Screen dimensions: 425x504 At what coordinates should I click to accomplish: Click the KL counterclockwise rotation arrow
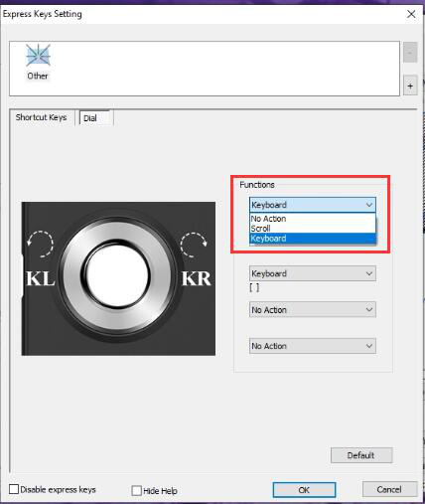tap(40, 244)
